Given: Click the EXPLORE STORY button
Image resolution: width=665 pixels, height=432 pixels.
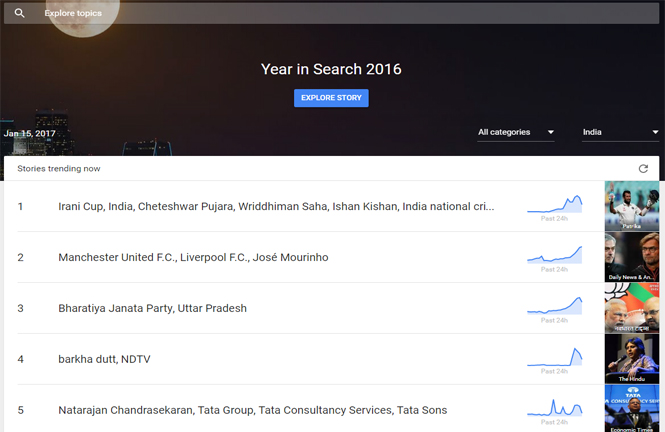Looking at the screenshot, I should tap(331, 98).
